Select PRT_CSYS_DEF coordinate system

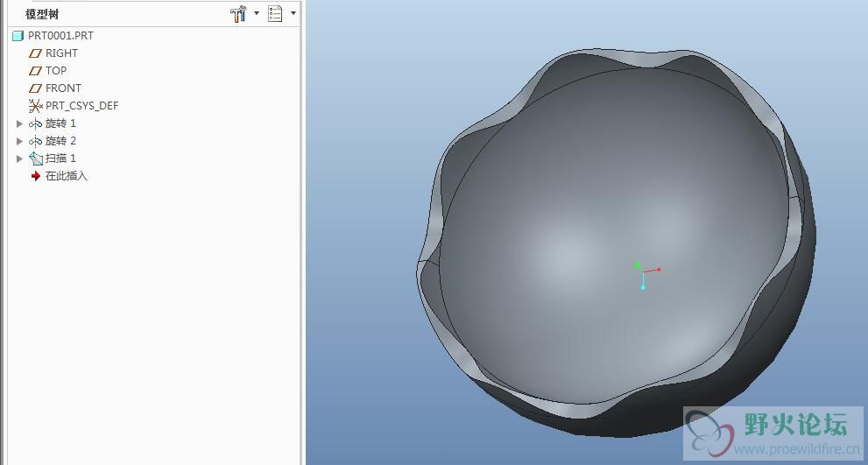(x=82, y=106)
